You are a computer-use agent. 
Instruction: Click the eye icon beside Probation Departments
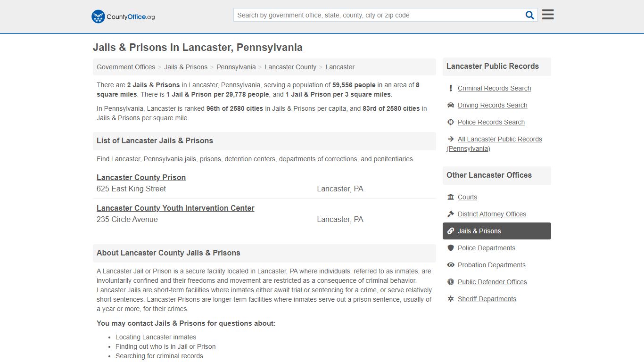click(451, 265)
